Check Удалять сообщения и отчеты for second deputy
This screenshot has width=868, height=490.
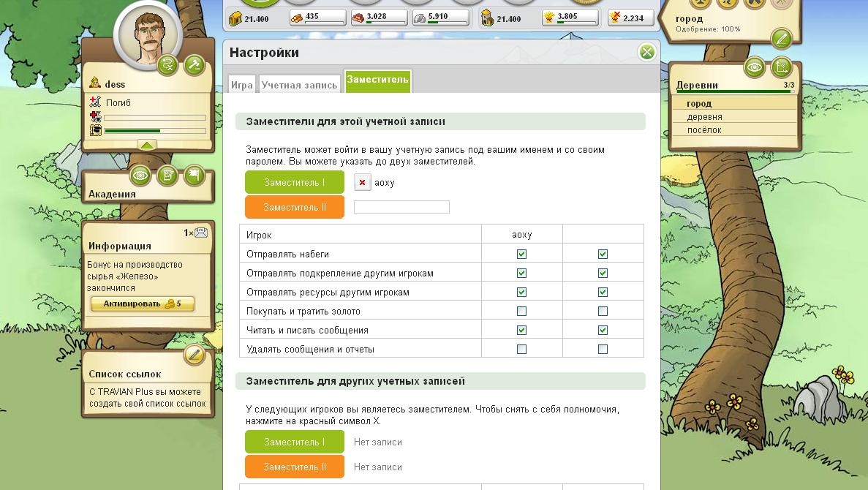(x=603, y=350)
